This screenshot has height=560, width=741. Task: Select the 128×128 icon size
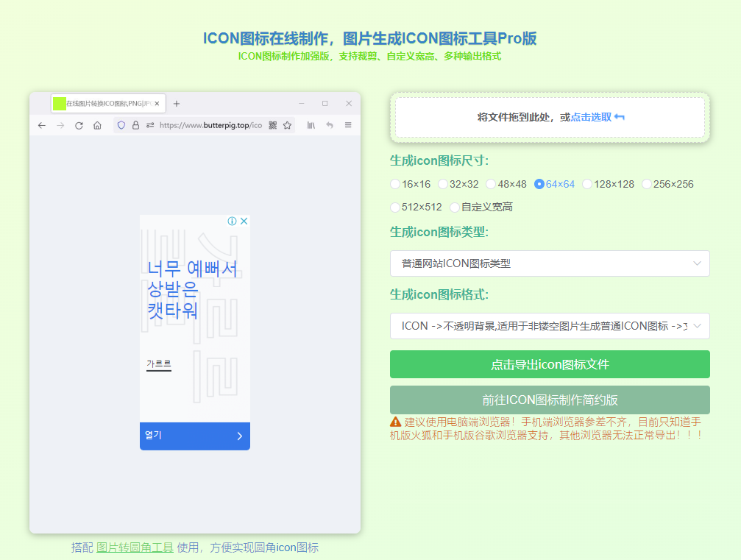(x=587, y=184)
